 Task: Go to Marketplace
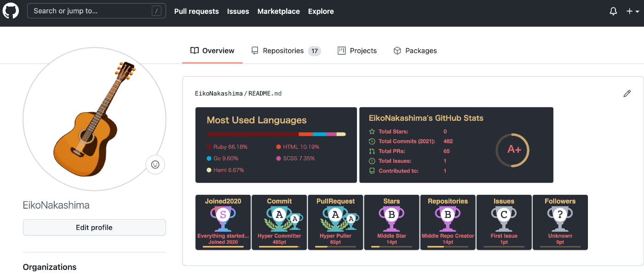tap(279, 12)
